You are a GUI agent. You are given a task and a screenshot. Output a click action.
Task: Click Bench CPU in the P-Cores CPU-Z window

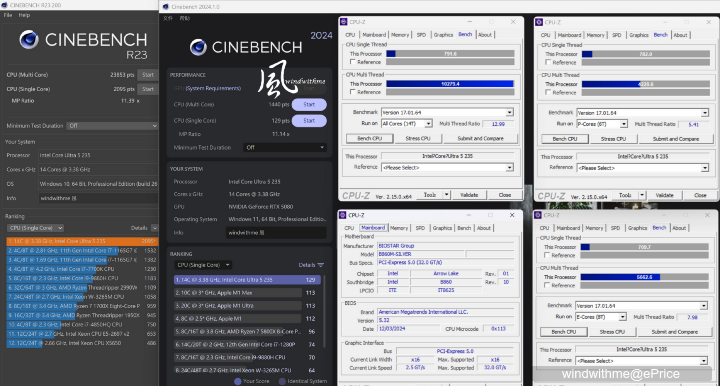(x=564, y=139)
